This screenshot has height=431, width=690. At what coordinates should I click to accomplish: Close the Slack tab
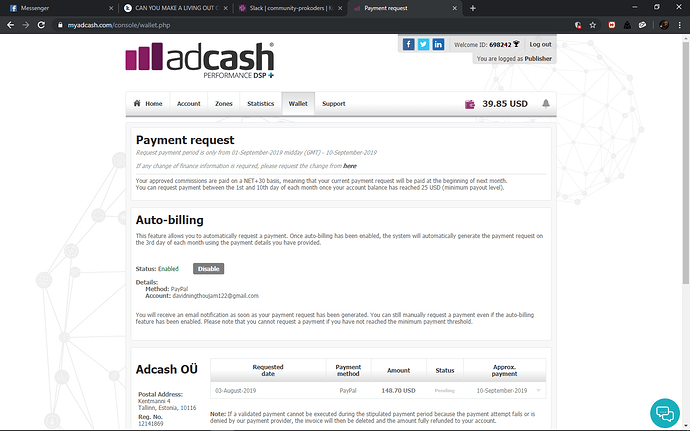tap(340, 8)
